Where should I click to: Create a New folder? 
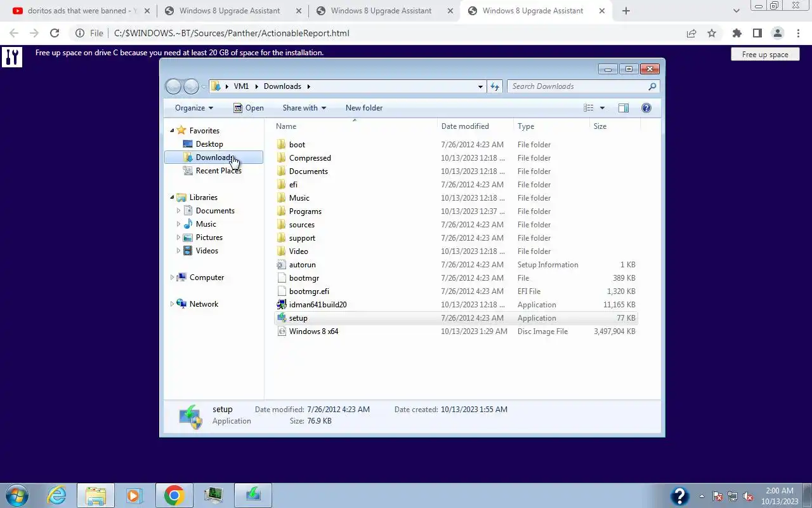[364, 108]
